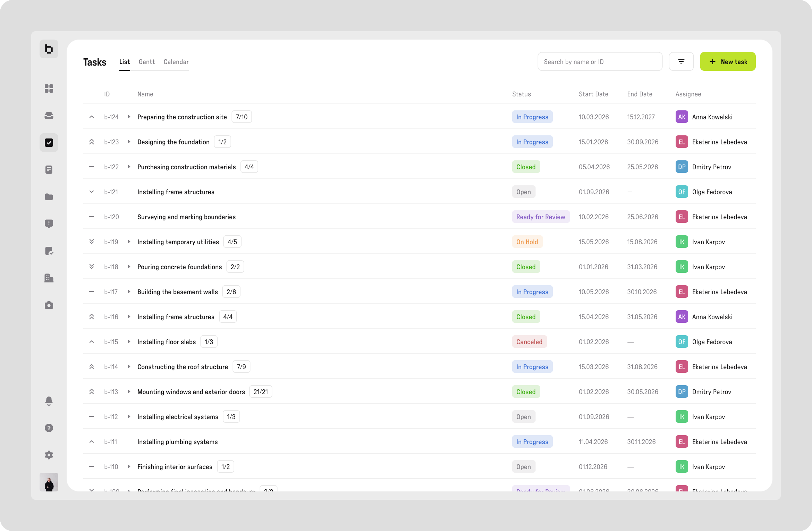Expand subtasks of Installing floor slabs

point(129,342)
